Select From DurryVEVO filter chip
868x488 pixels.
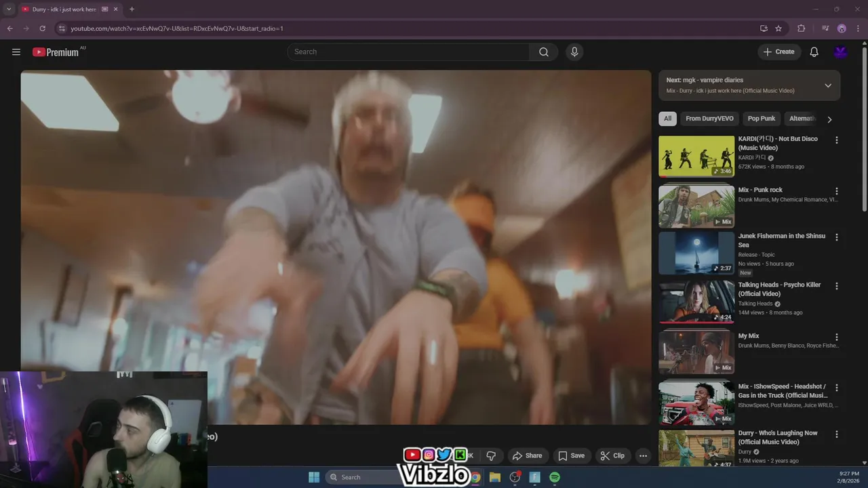(x=709, y=119)
